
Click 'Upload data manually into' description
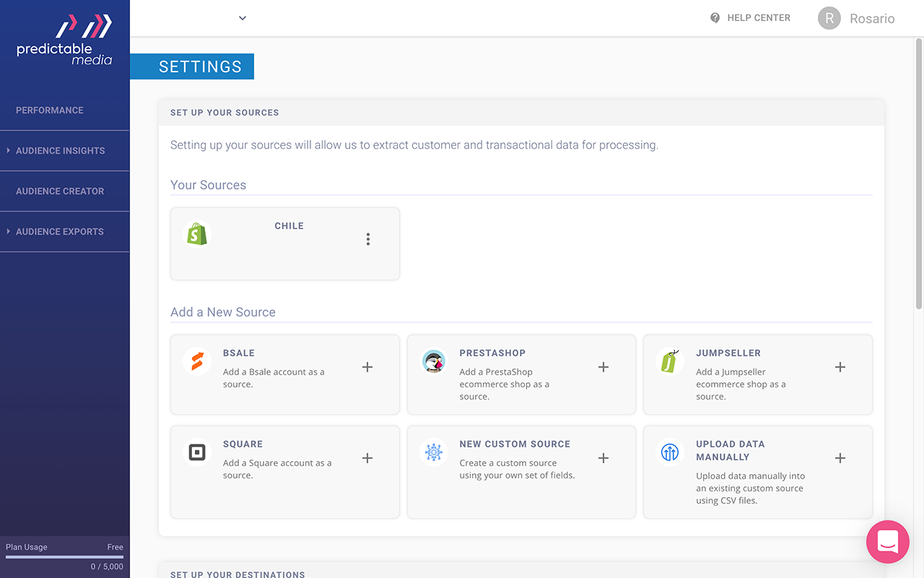click(750, 488)
